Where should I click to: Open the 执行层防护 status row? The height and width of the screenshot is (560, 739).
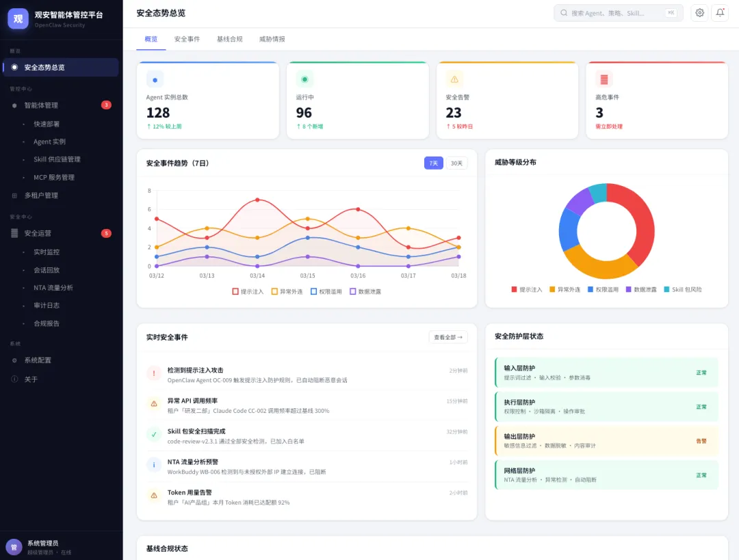(606, 406)
